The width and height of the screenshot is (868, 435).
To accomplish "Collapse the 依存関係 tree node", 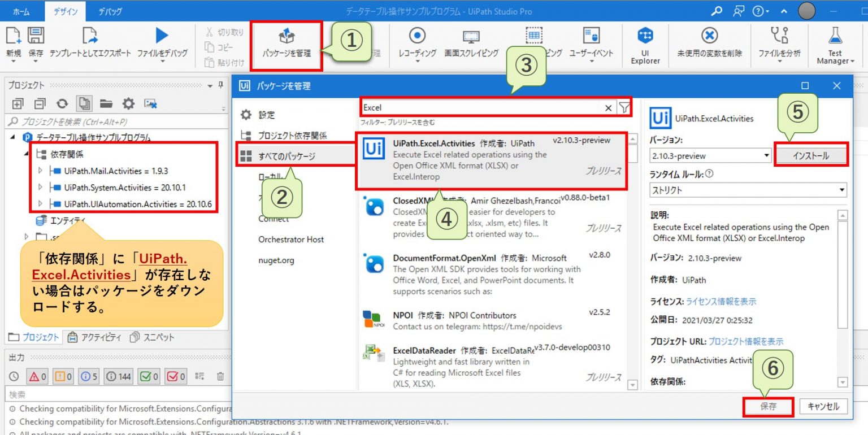I will pyautogui.click(x=27, y=154).
